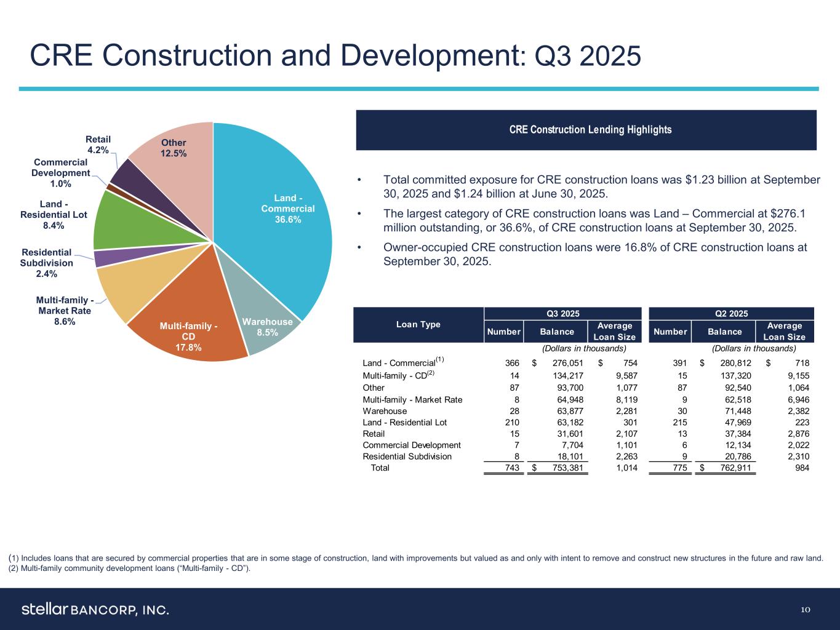Click the Loan Type column header
840x630 pixels.
418,324
